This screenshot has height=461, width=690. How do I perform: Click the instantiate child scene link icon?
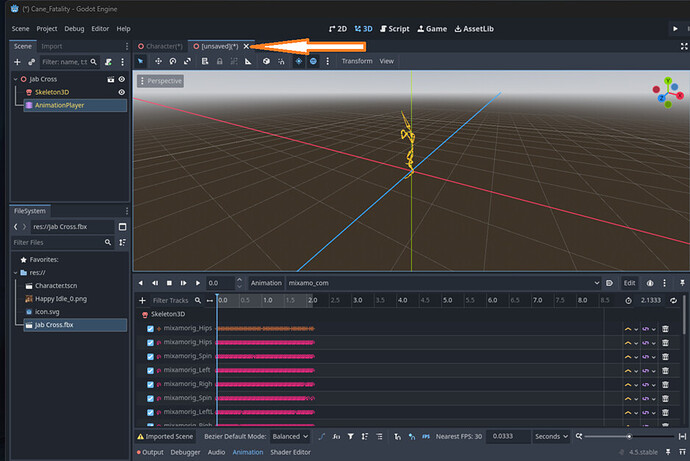coord(31,62)
